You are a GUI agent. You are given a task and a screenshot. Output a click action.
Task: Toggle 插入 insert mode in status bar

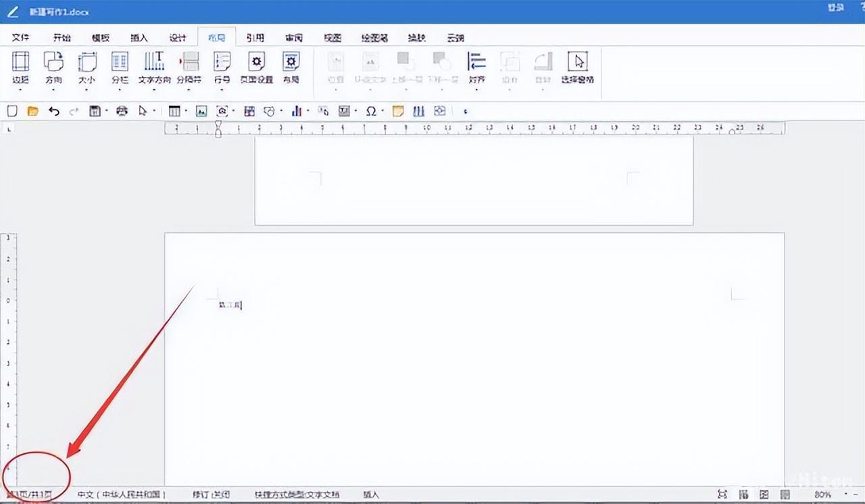point(371,495)
